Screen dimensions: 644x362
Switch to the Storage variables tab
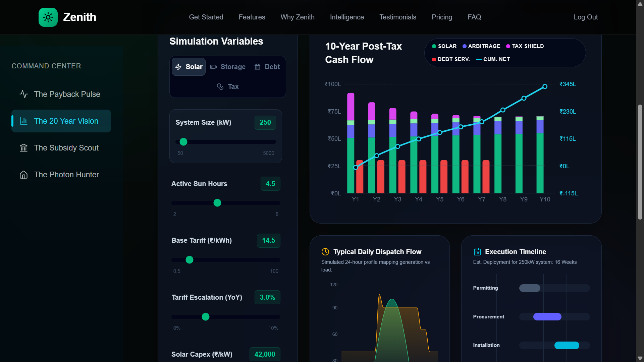tap(228, 67)
